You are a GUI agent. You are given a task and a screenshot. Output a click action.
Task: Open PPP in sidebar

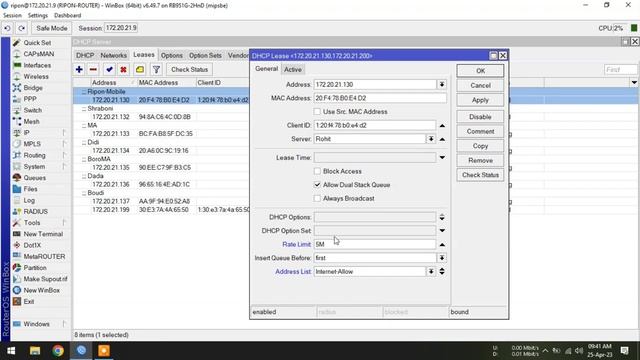pos(30,99)
